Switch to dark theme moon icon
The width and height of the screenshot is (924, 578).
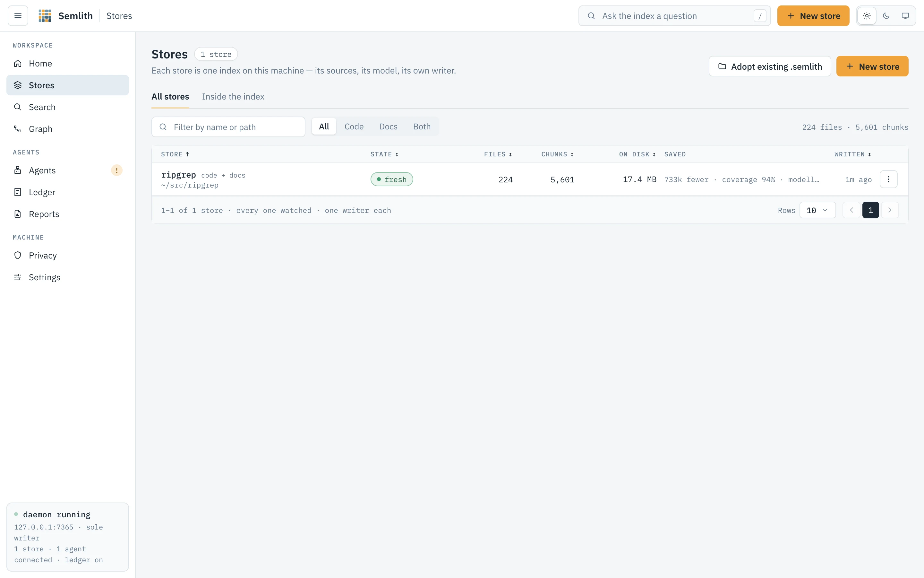coord(886,16)
